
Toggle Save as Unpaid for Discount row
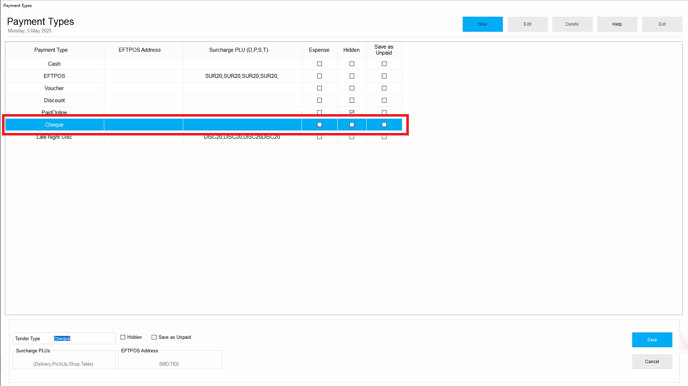tap(384, 100)
